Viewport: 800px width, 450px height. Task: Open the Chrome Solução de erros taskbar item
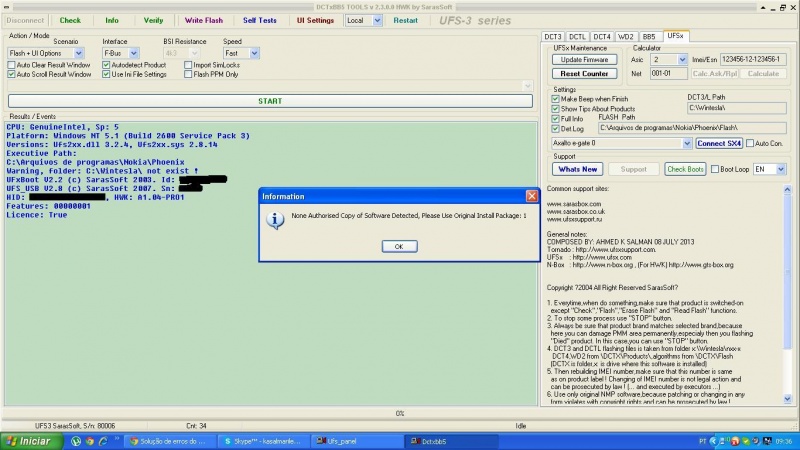point(169,441)
